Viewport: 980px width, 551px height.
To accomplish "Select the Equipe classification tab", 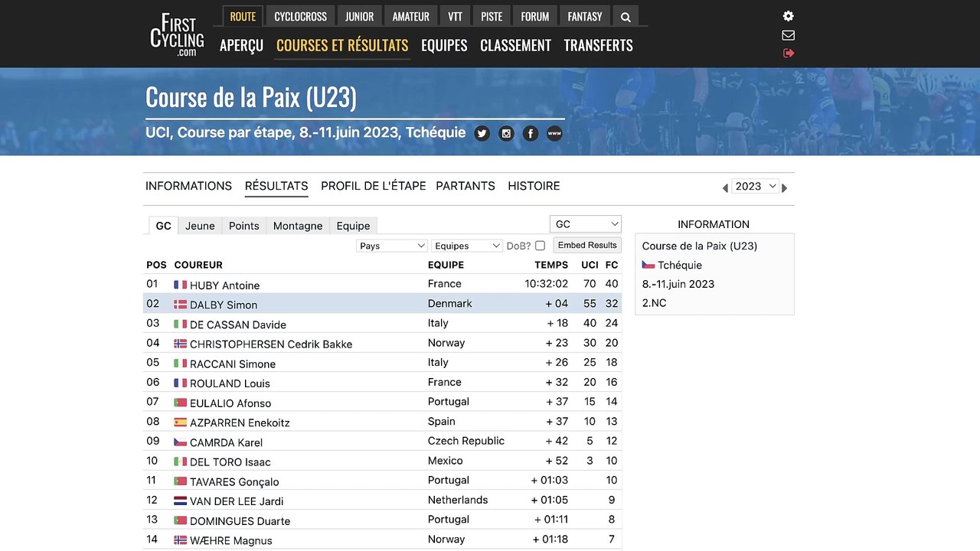I will (x=353, y=226).
